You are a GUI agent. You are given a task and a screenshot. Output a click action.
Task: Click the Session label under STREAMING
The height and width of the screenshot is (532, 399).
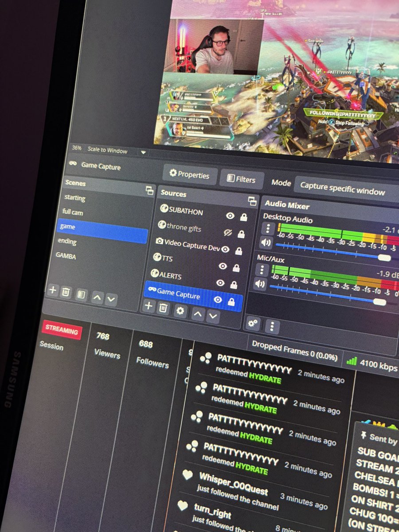[51, 345]
